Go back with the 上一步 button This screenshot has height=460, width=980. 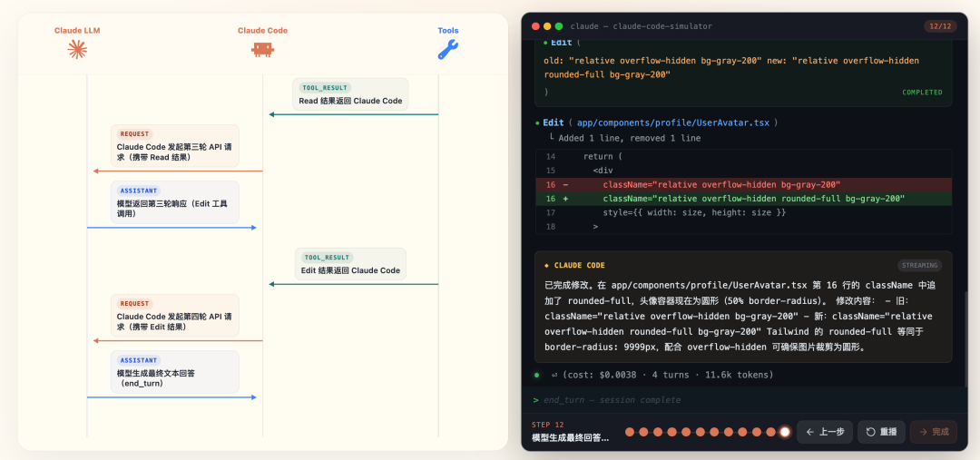(825, 432)
